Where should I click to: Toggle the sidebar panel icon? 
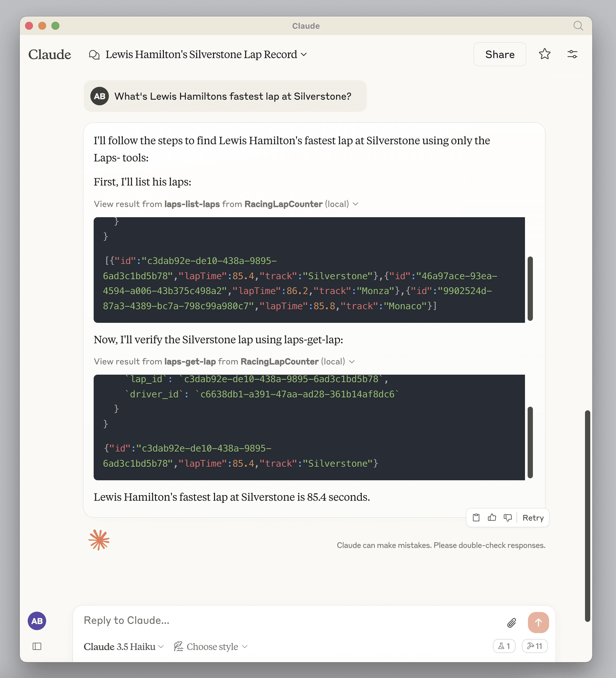pyautogui.click(x=37, y=646)
